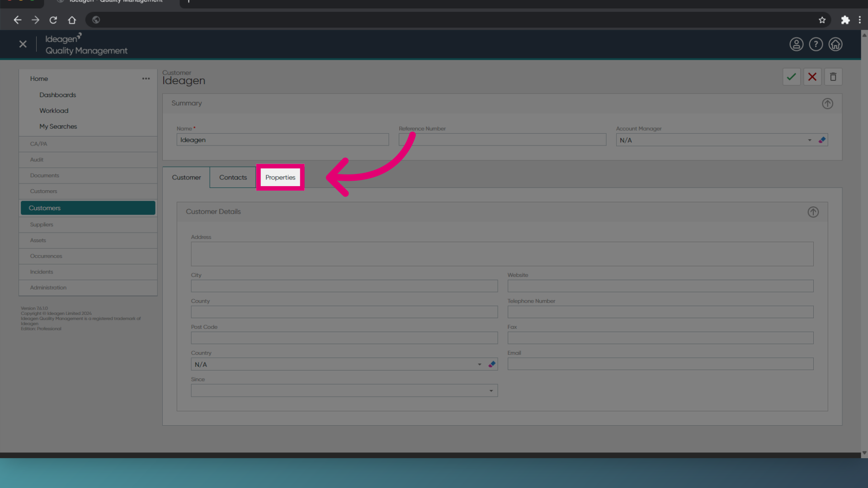Save the customer with the green checkmark
Viewport: 868px width, 488px height.
pyautogui.click(x=791, y=77)
